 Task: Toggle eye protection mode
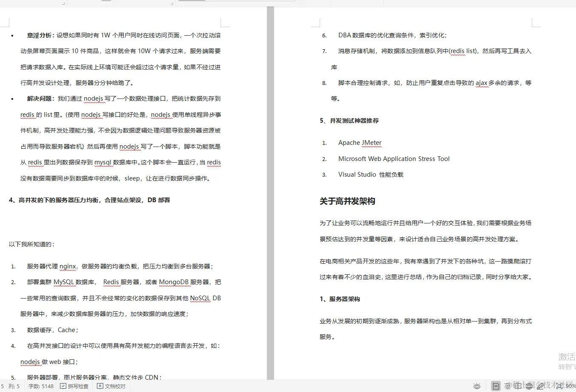point(477,386)
